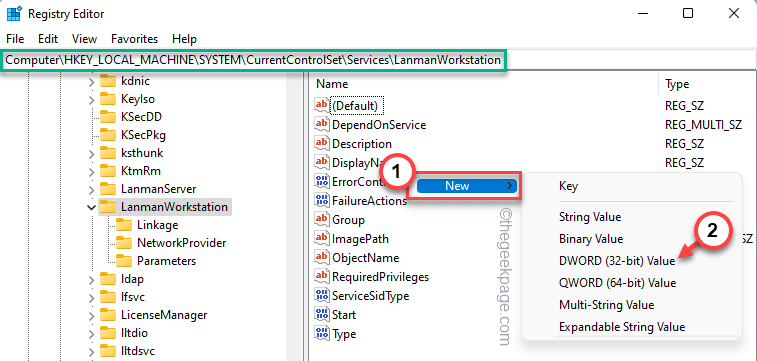Viewport: 757px width, 361px height.
Task: Click the Description value icon
Action: coord(321,144)
